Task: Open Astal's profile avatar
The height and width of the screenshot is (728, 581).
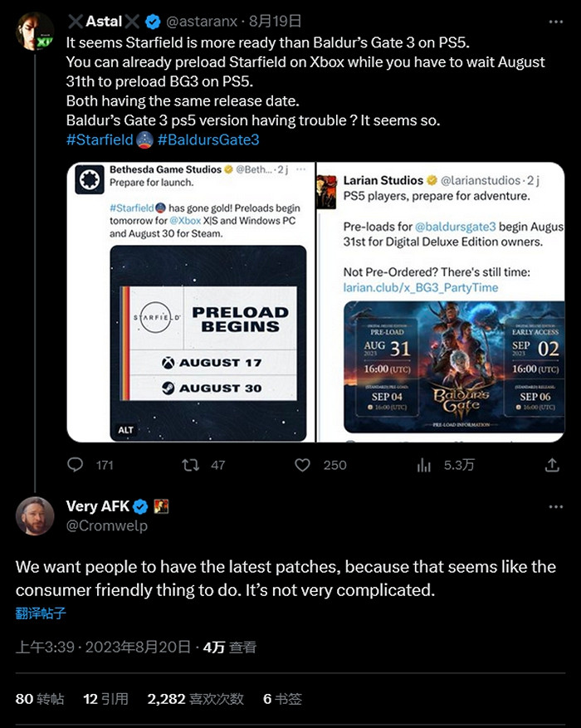Action: [34, 32]
